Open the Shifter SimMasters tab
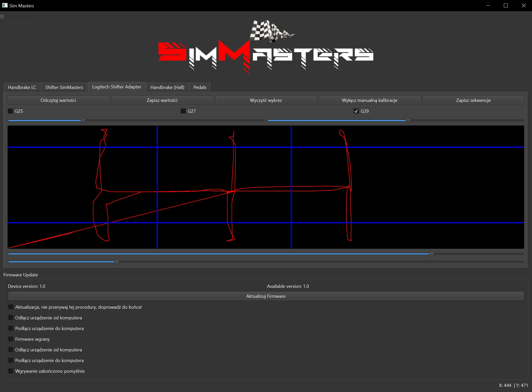532x392 pixels. coord(64,87)
